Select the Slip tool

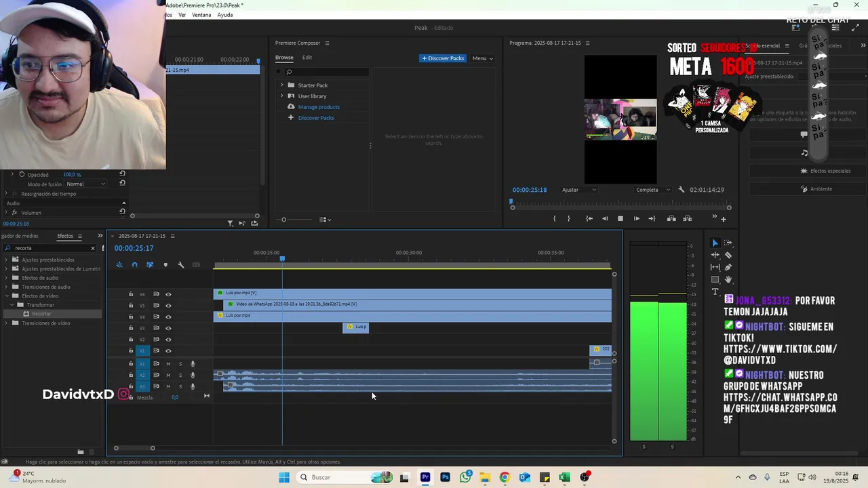tap(715, 267)
